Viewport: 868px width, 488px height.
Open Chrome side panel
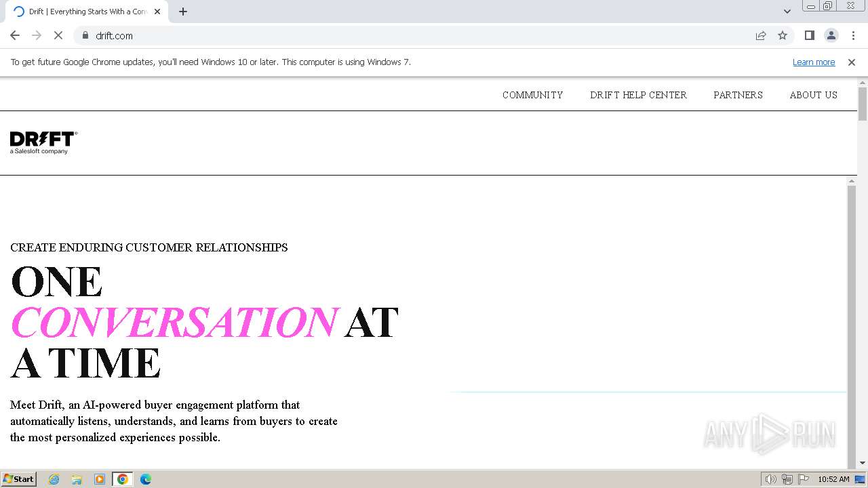click(810, 35)
